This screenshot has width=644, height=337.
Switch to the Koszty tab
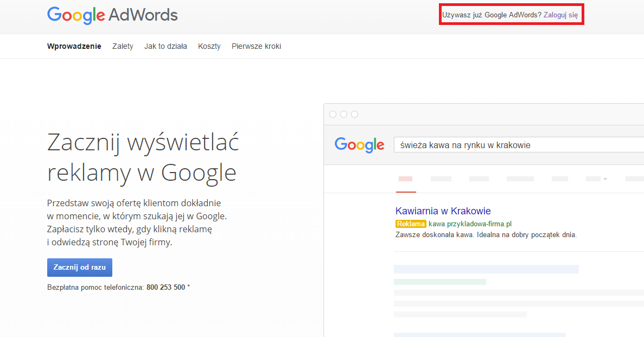pos(209,47)
